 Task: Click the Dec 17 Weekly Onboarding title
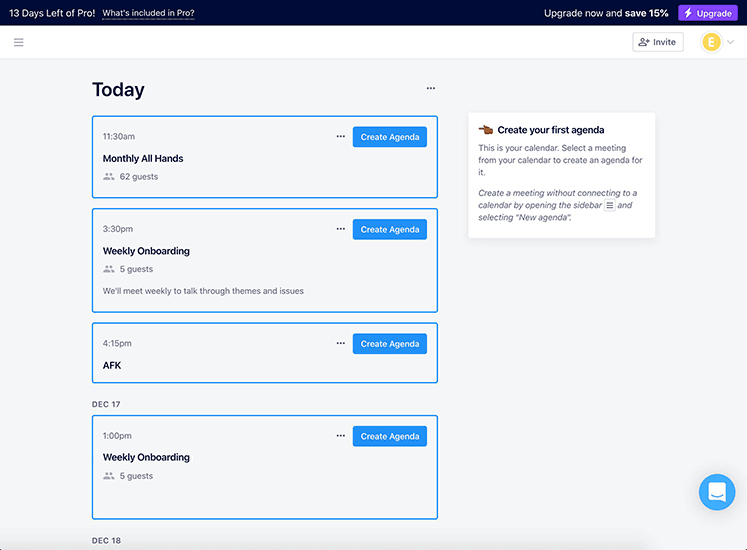[x=146, y=457]
